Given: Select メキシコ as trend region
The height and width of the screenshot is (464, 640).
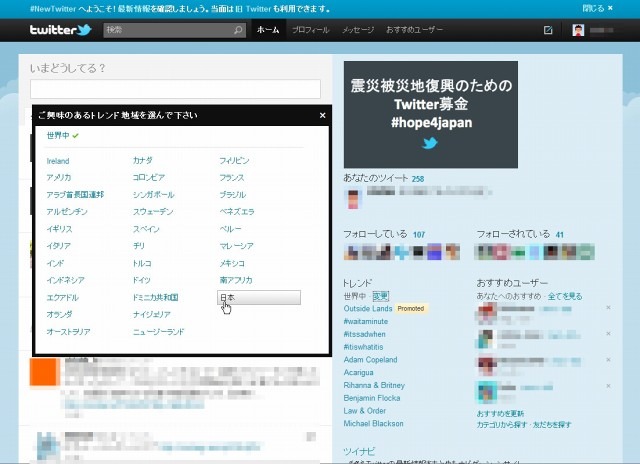Looking at the screenshot, I should click(232, 263).
